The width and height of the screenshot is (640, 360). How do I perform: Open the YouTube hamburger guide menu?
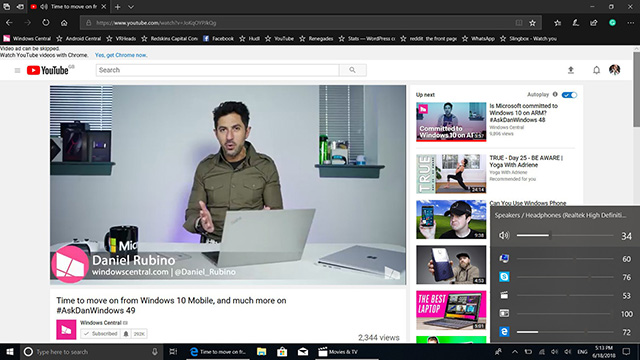[17, 70]
